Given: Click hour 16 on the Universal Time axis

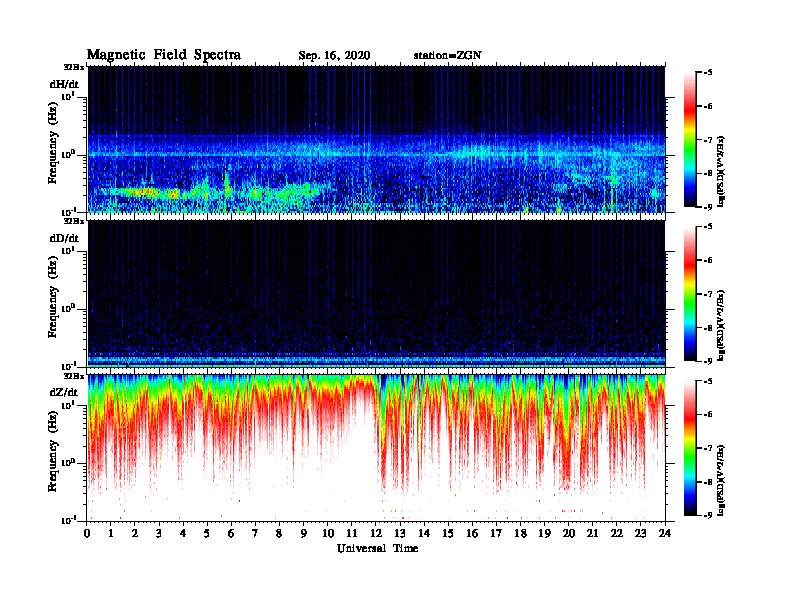Looking at the screenshot, I should tap(472, 533).
